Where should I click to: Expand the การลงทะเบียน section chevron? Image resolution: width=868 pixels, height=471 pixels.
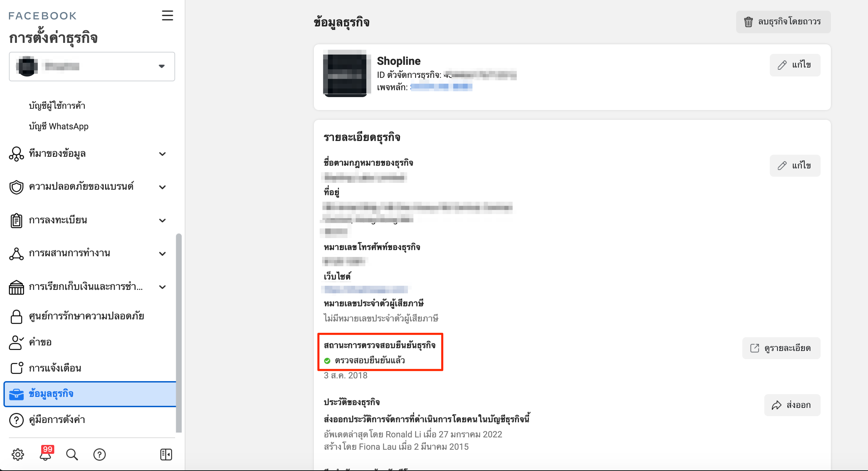point(162,220)
